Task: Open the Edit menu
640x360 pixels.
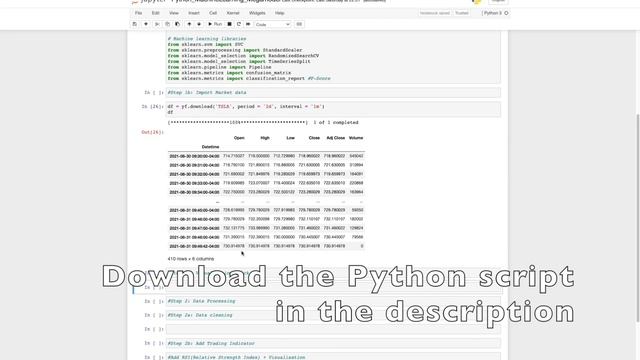Action: coord(156,13)
